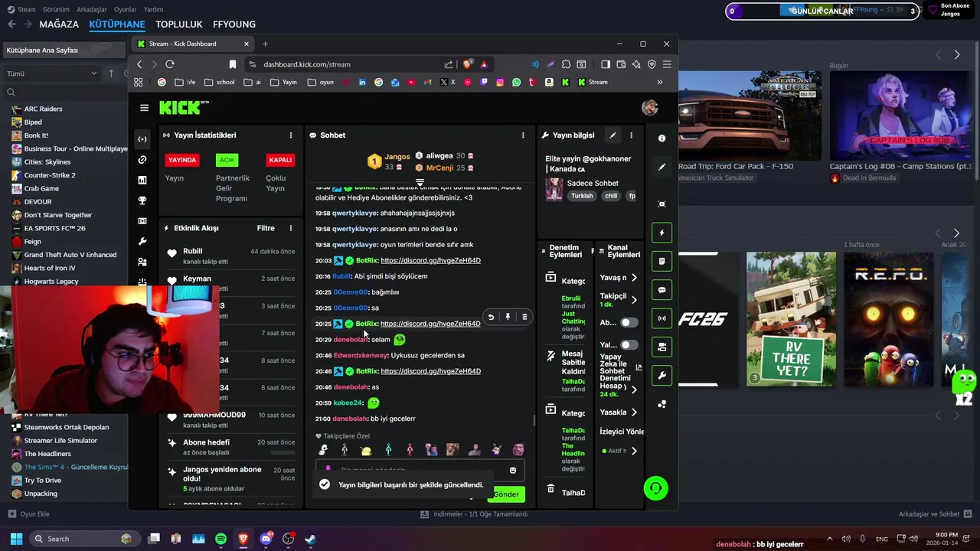The width and height of the screenshot is (980, 551).
Task: Click the Turkish stream tag
Action: [x=582, y=196]
